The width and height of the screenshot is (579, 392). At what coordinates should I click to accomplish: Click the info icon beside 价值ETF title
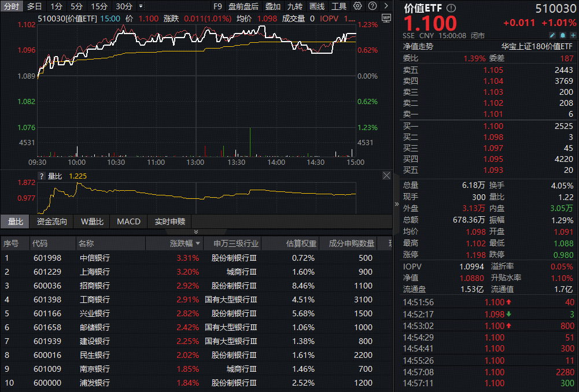point(451,8)
